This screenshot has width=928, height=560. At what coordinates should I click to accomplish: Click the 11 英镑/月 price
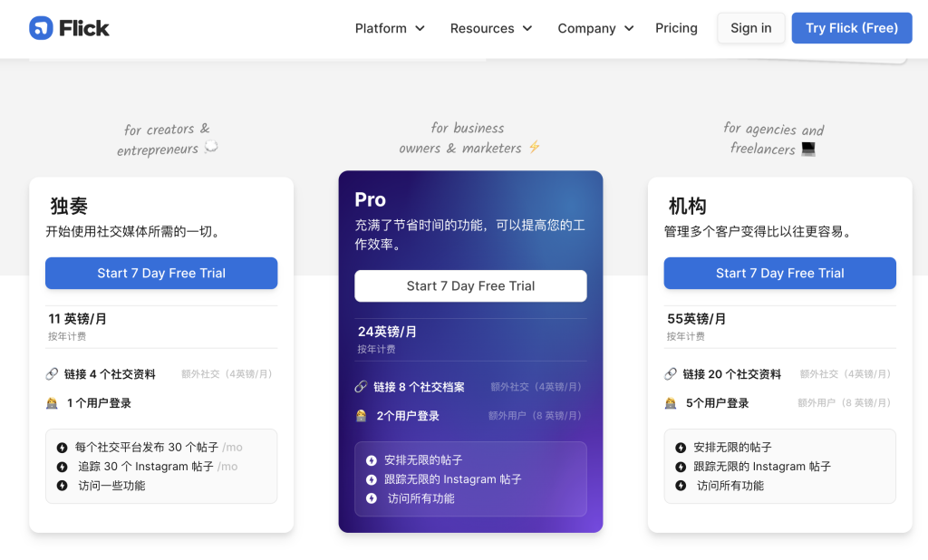pos(78,319)
